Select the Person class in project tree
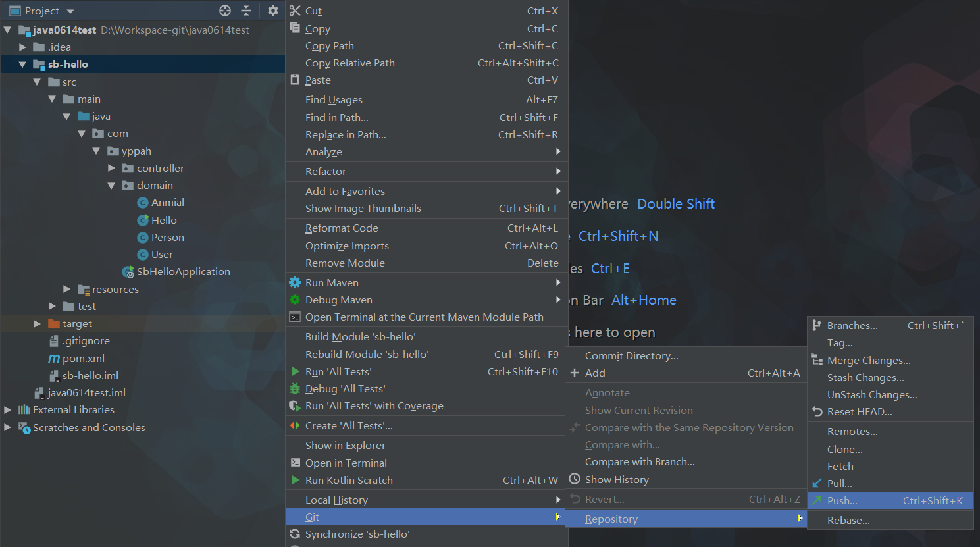This screenshot has width=980, height=547. (167, 238)
